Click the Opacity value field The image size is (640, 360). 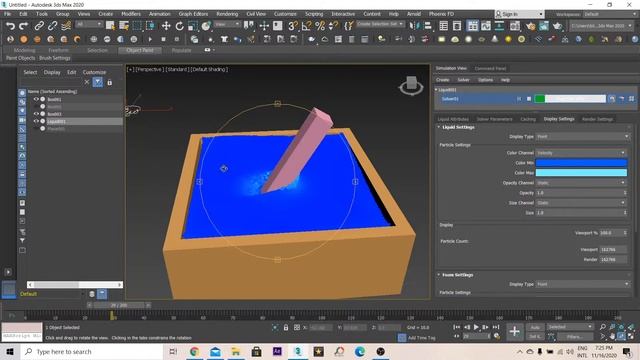point(581,193)
